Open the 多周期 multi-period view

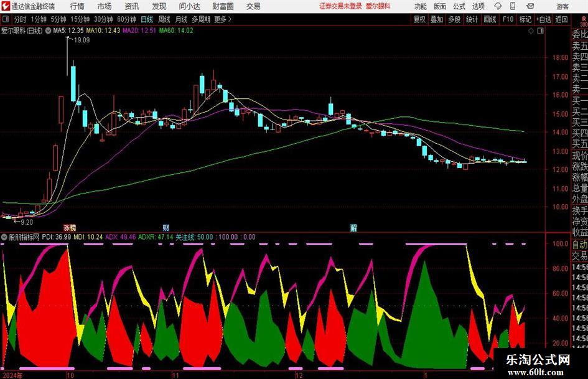(201, 19)
